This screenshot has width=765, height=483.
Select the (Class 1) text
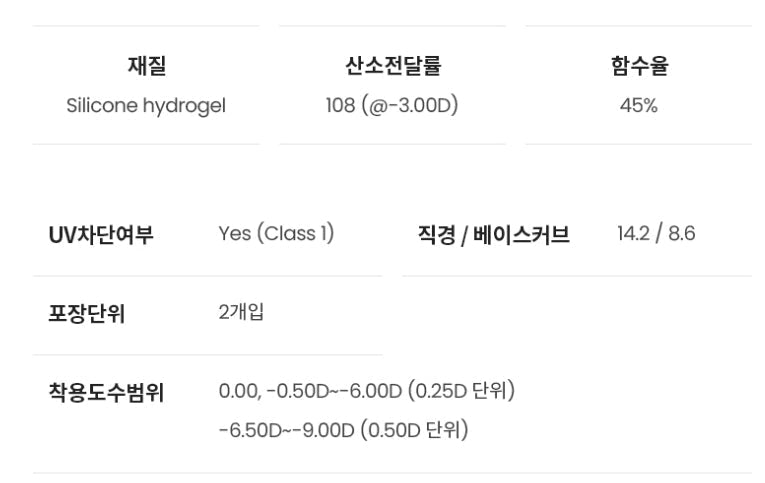pyautogui.click(x=295, y=234)
